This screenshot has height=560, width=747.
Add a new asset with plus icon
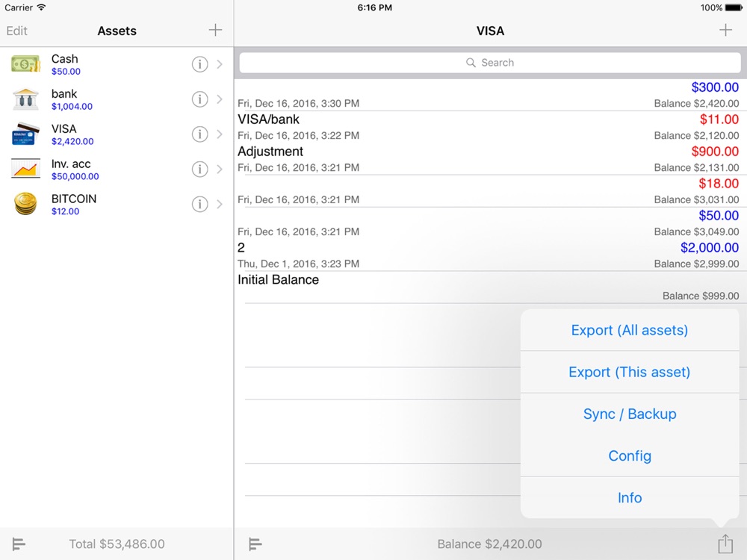(215, 30)
